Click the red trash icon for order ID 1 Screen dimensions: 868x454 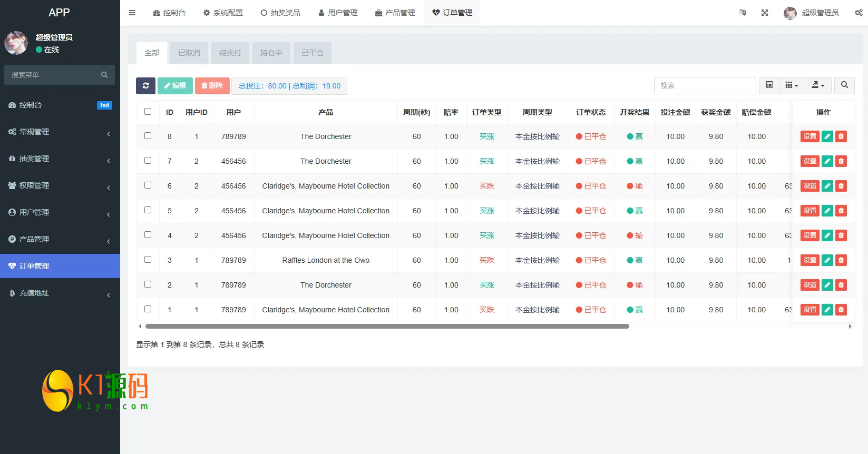coord(841,310)
